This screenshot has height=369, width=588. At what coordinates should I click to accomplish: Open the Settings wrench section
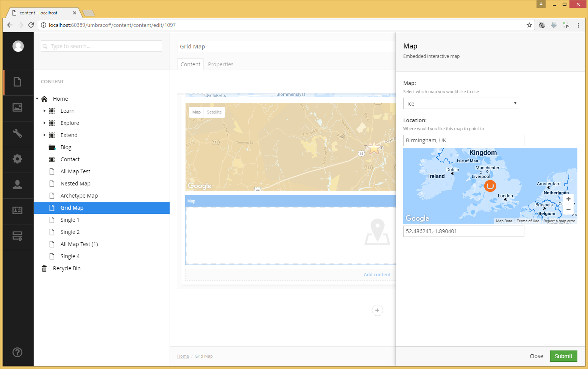[x=17, y=133]
